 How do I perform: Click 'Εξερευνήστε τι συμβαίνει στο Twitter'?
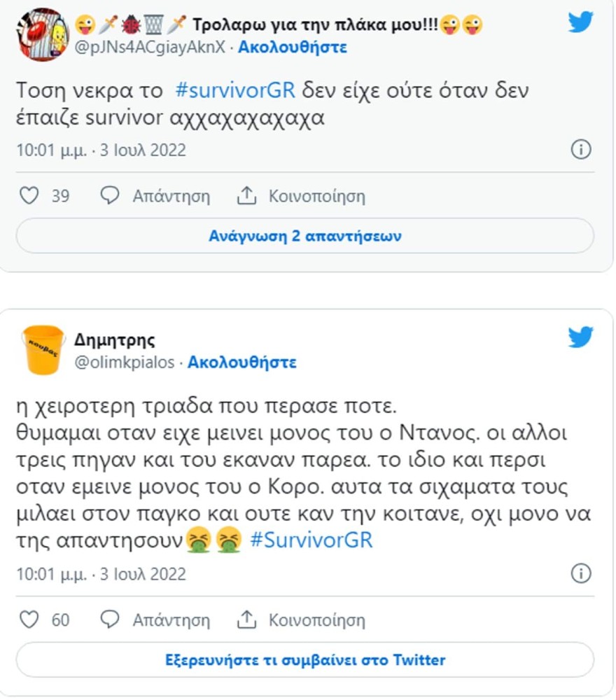coord(307,659)
